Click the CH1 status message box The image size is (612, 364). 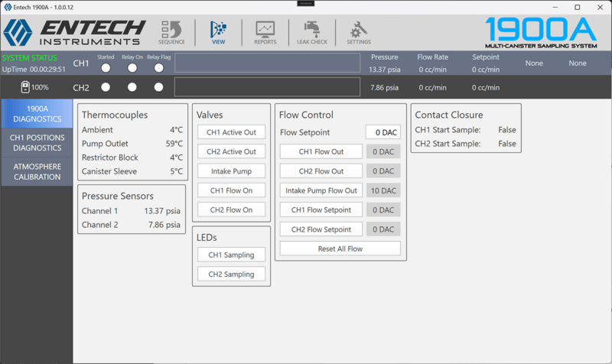click(267, 63)
